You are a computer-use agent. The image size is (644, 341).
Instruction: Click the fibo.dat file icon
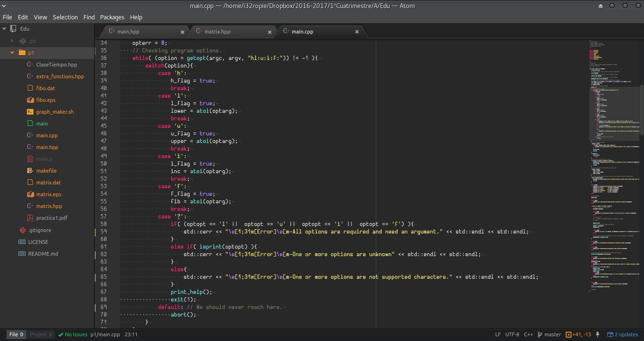pos(30,88)
